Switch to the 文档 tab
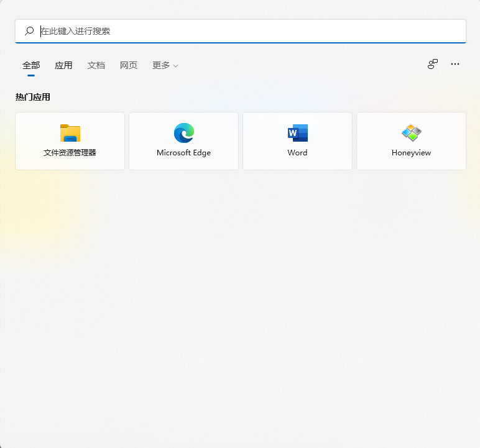 [x=96, y=65]
